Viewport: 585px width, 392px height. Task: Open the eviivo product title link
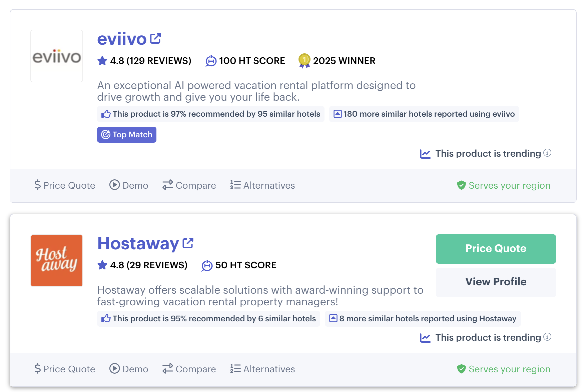tap(122, 39)
